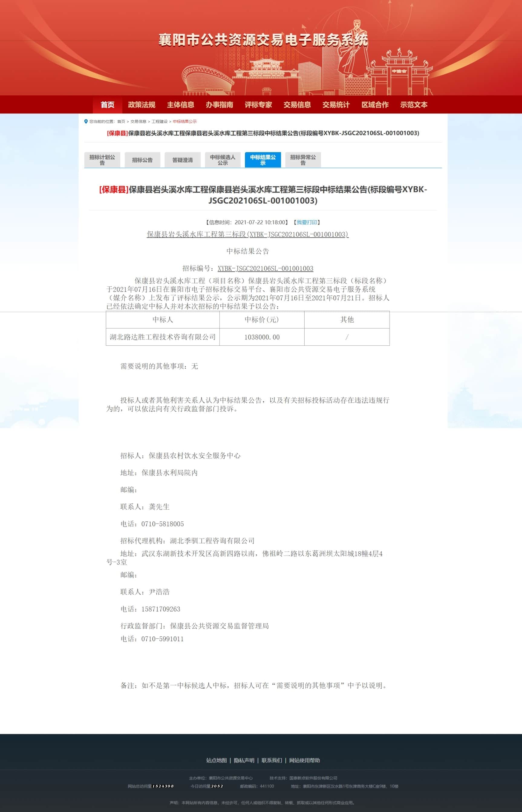Open the 区域合作 menu item
This screenshot has height=812, width=522.
click(375, 105)
